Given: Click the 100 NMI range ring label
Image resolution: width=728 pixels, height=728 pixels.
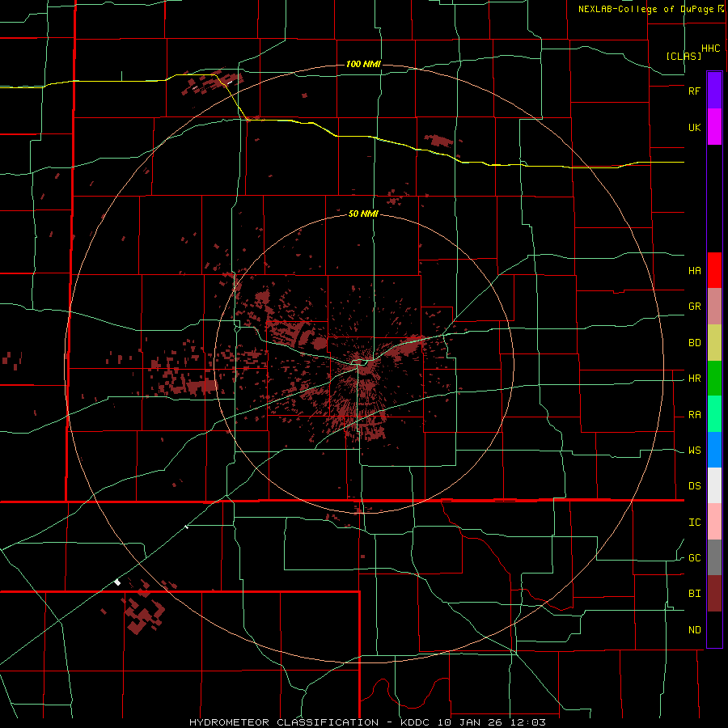Looking at the screenshot, I should click(x=363, y=64).
